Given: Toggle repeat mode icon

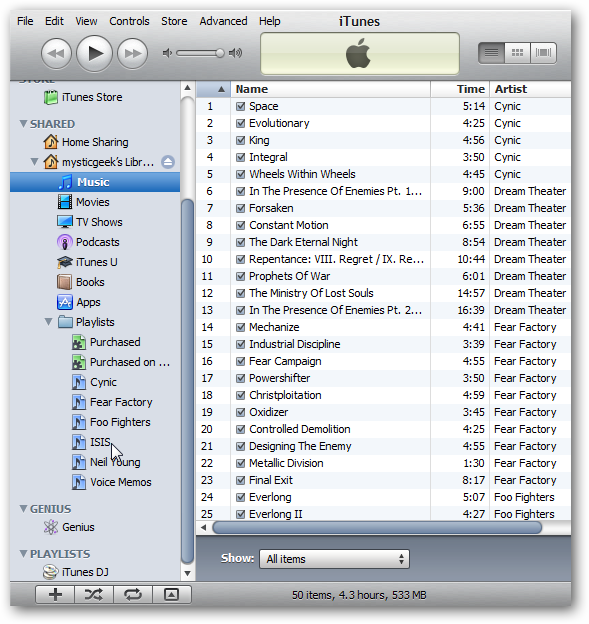Looking at the screenshot, I should coord(133,595).
